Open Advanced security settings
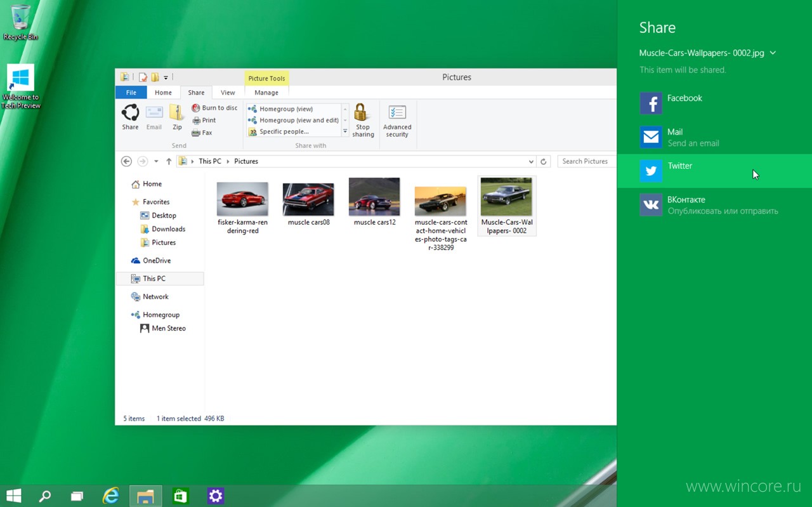Viewport: 812px width, 507px height. pyautogui.click(x=397, y=120)
